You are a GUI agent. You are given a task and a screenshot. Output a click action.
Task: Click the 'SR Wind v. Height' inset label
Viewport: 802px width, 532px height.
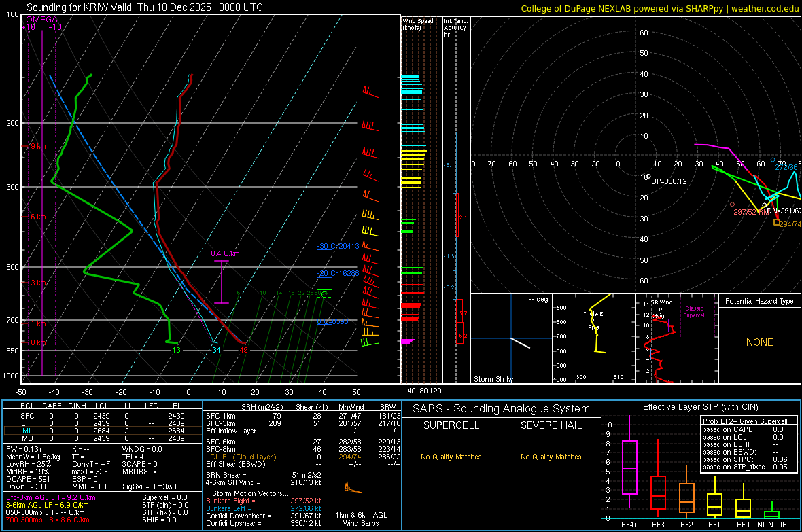tap(662, 309)
